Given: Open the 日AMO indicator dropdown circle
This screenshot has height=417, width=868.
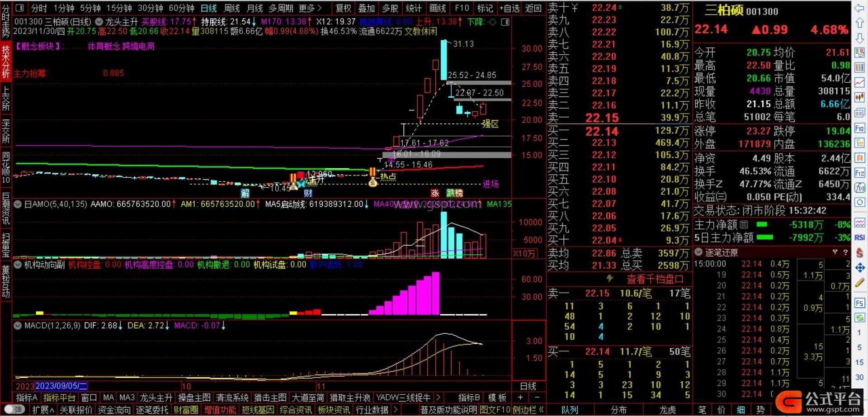Looking at the screenshot, I should coord(18,204).
